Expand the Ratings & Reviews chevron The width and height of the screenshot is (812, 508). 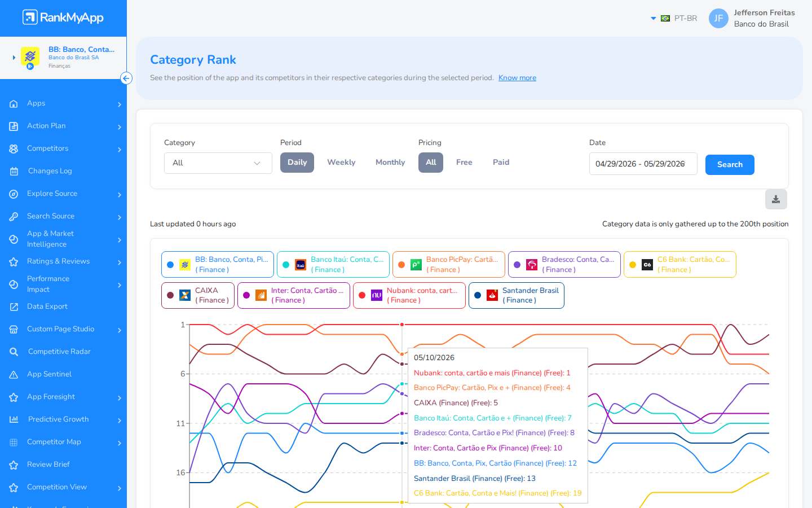click(120, 262)
